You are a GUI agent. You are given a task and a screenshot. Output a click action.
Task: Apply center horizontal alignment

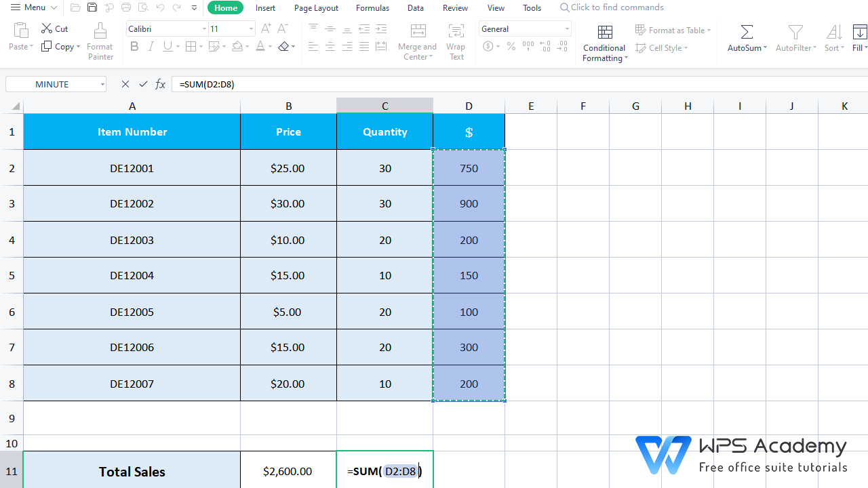330,46
